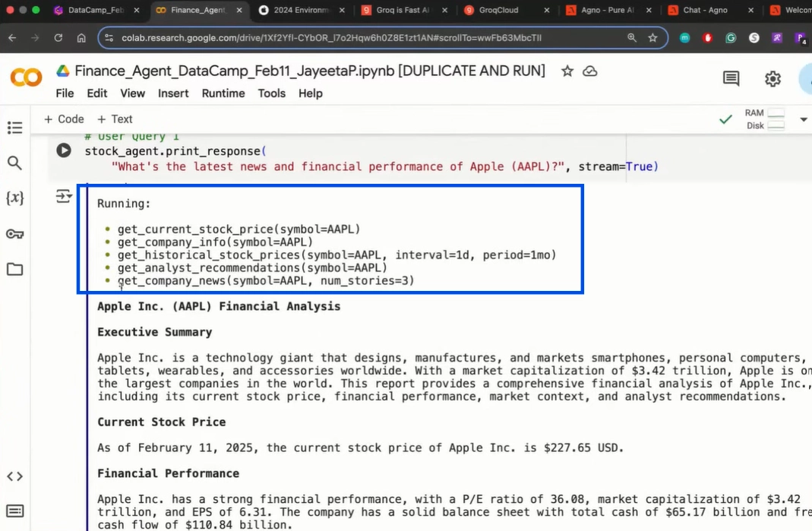Screen dimensions: 812x531
Task: Click the Grammarly extension icon
Action: (731, 38)
